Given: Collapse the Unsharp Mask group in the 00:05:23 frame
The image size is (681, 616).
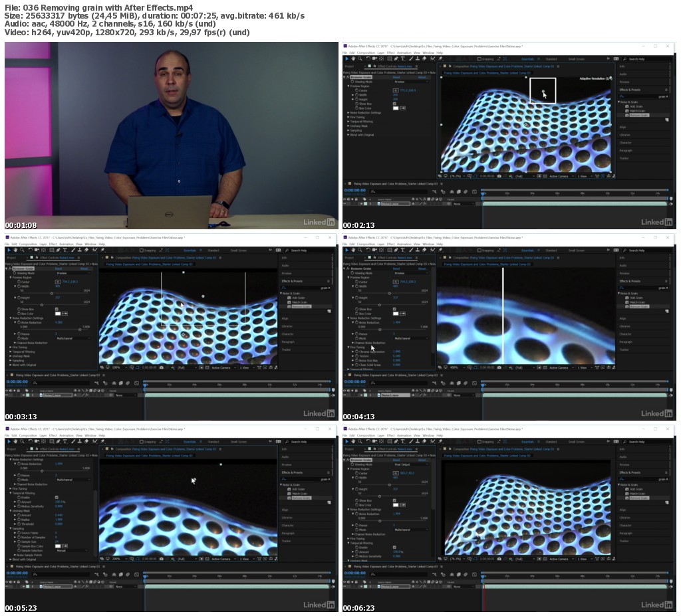Looking at the screenshot, I should point(11,511).
